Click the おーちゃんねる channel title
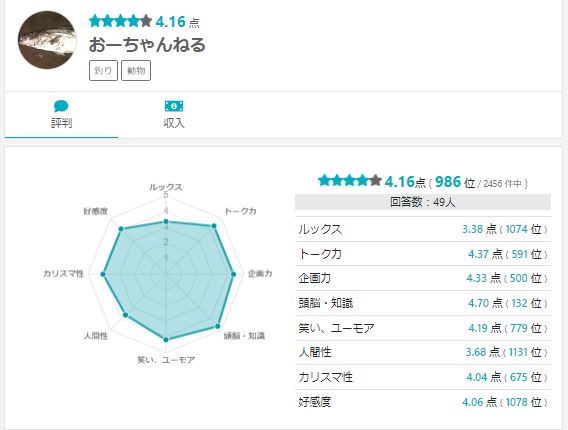The width and height of the screenshot is (568, 430). click(147, 45)
